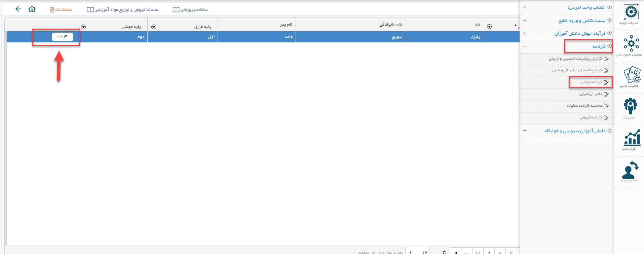Click the تغییر دوره user icon

tap(630, 170)
